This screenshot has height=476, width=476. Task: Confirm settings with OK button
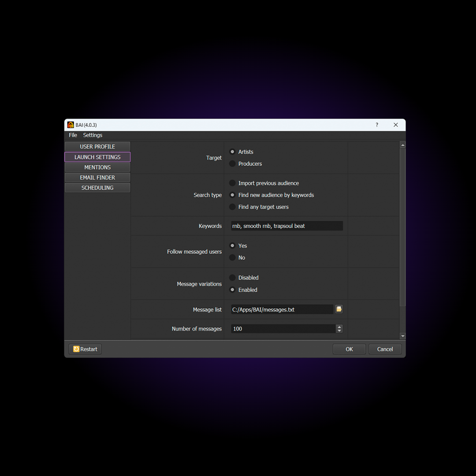349,349
